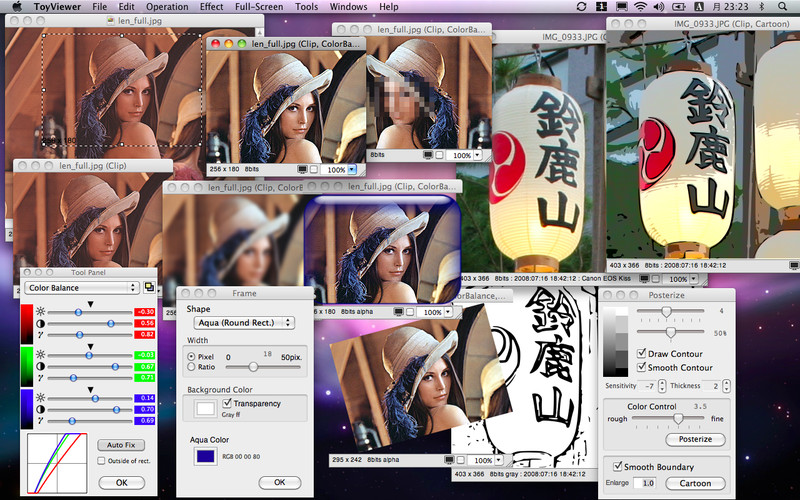Click the Frame width slider knob
Image resolution: width=800 pixels, height=500 pixels.
click(253, 366)
